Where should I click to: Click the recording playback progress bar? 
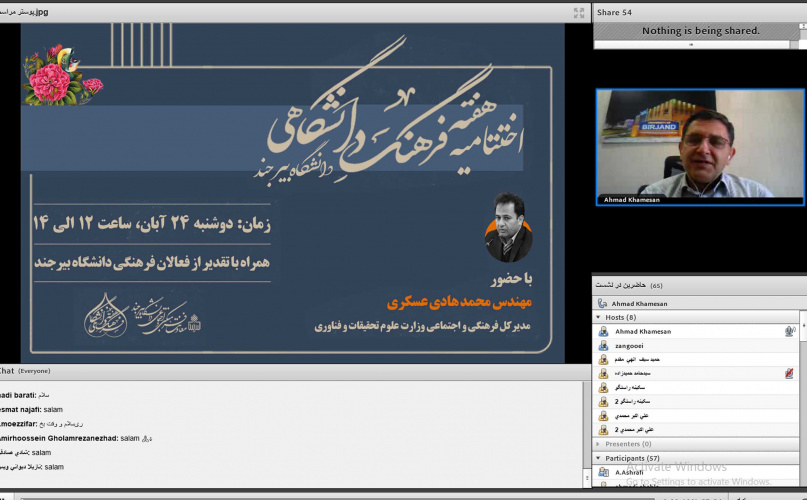click(337, 498)
